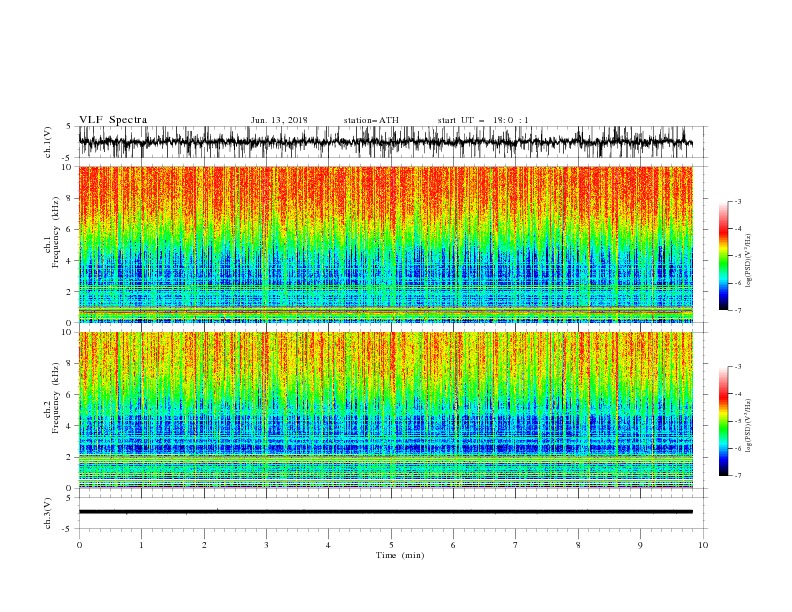792x612 pixels.
Task: Click the "7" tick on the time axis
Action: [516, 545]
